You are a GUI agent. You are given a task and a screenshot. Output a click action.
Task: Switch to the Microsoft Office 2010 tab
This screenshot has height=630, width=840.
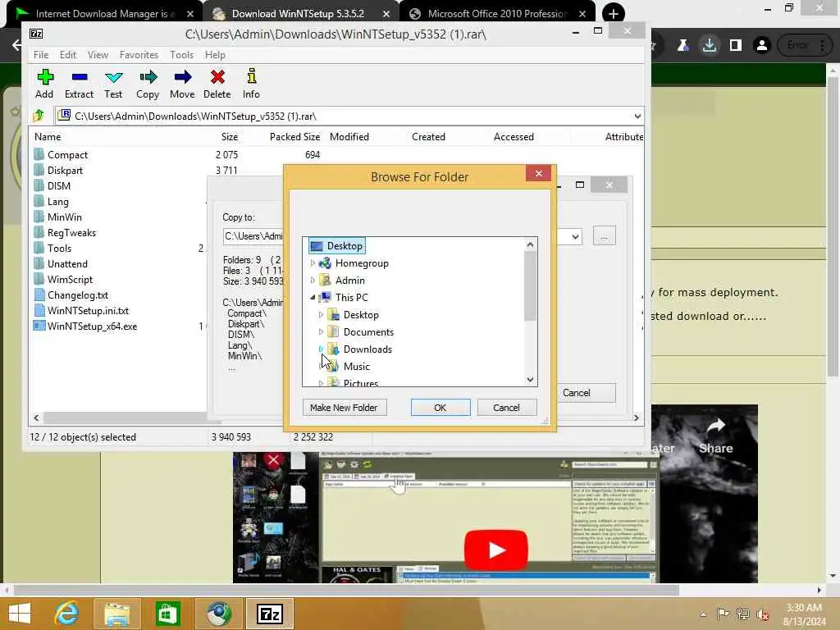496,14
